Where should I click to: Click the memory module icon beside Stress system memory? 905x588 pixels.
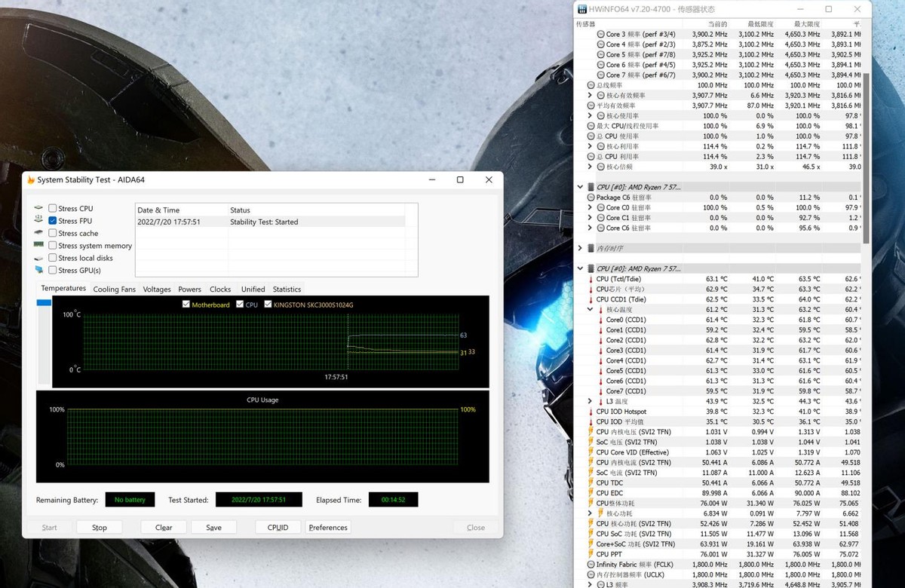tap(38, 245)
